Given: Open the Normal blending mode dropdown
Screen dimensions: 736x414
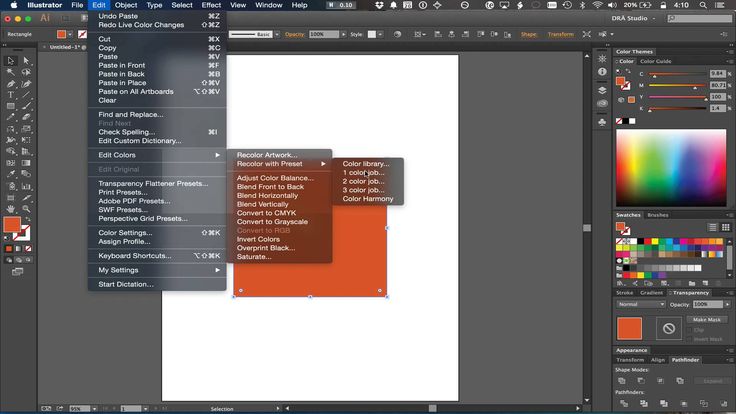Looking at the screenshot, I should (641, 304).
